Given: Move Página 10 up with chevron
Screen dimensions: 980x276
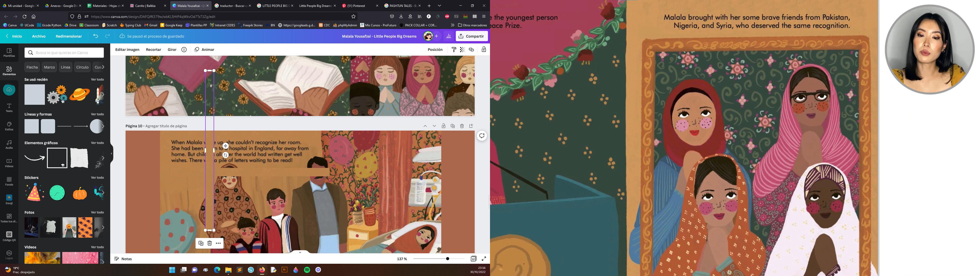Looking at the screenshot, I should point(425,126).
